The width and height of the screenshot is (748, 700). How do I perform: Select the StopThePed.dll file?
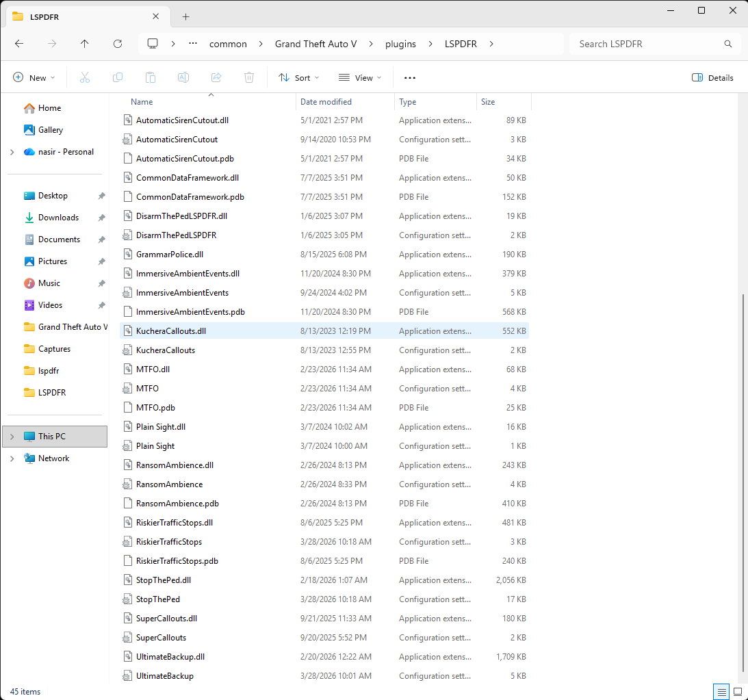tap(164, 580)
